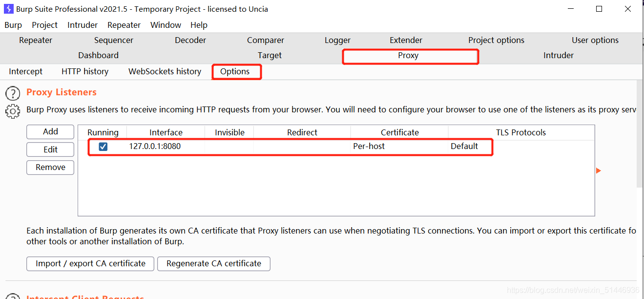Click the Certificate column header
This screenshot has width=644, height=299.
400,132
